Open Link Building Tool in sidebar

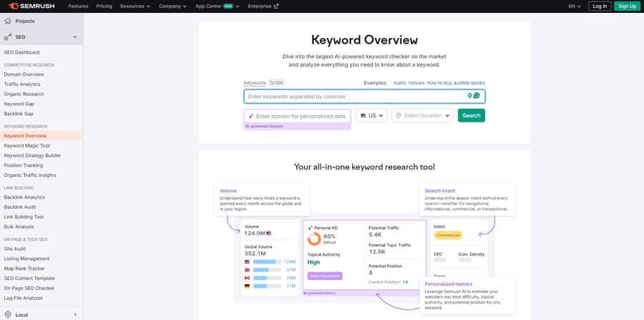24,217
